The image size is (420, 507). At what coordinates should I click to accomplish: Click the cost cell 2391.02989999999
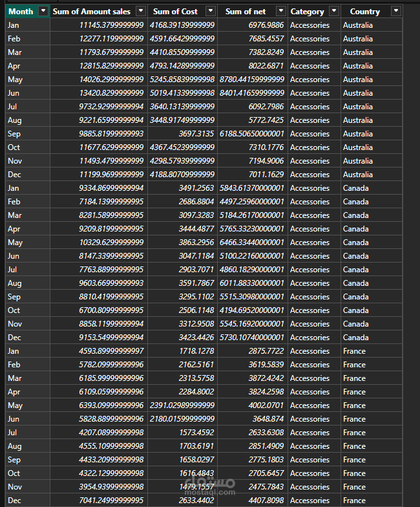(x=182, y=405)
